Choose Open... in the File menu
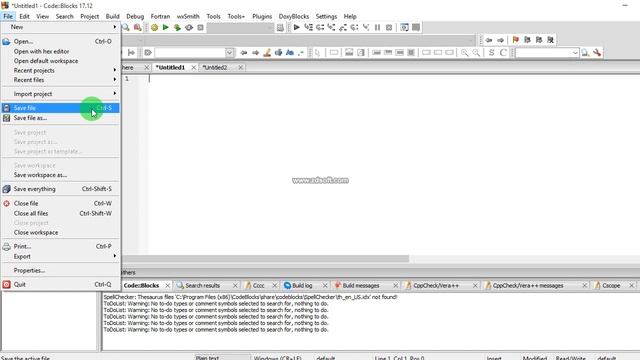Viewport: 640px width, 360px height. [60, 41]
